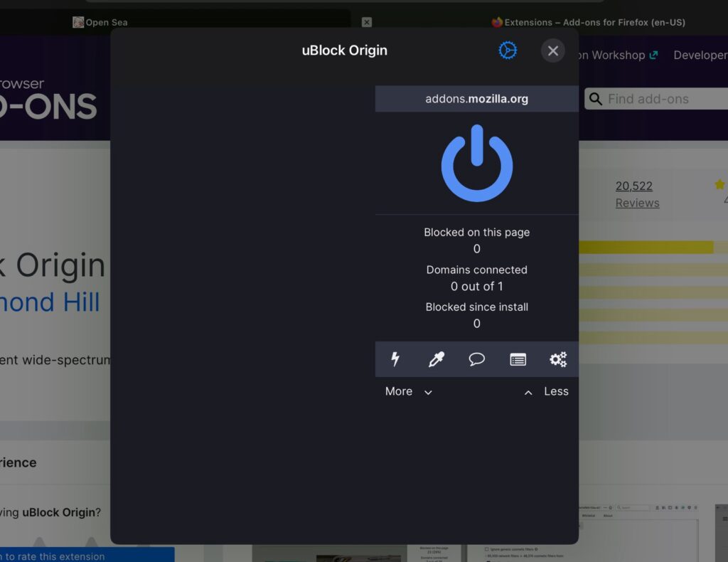This screenshot has width=728, height=562.
Task: Open the author Hill link
Action: coord(50,302)
